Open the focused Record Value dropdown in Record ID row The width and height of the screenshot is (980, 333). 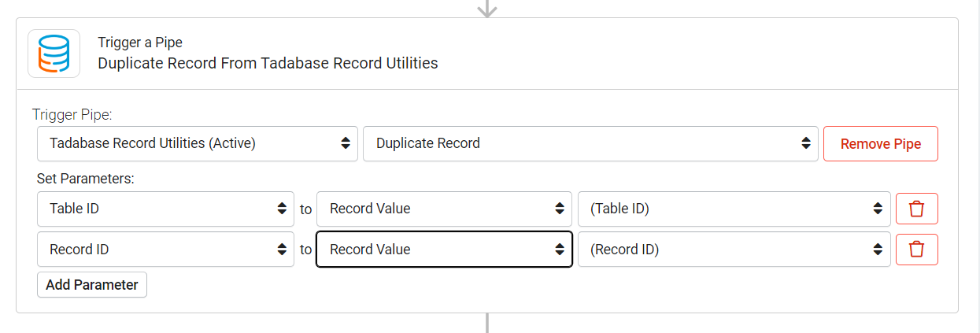pos(444,249)
